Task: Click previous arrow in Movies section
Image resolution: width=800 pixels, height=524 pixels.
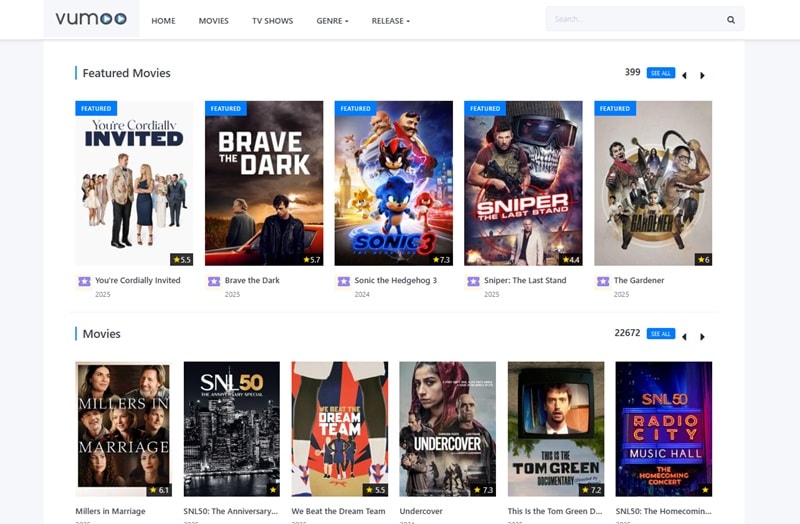Action: (685, 337)
